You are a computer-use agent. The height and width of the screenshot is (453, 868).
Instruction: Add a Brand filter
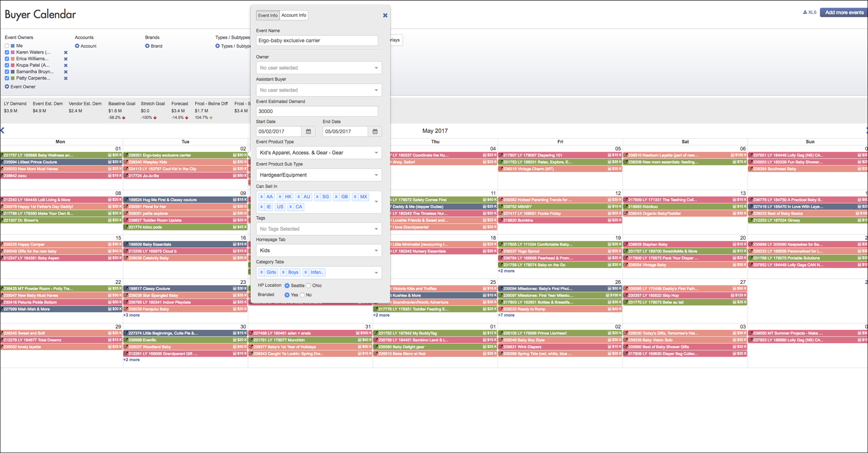[154, 46]
